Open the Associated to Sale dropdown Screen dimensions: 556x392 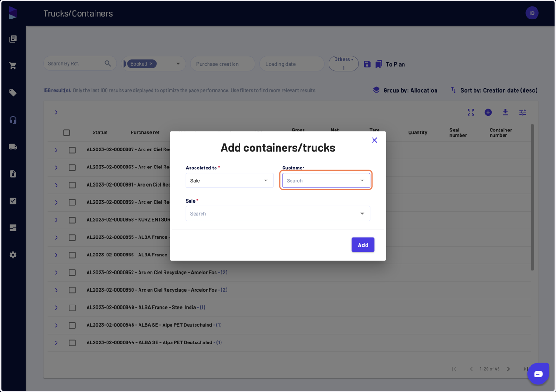tap(229, 180)
